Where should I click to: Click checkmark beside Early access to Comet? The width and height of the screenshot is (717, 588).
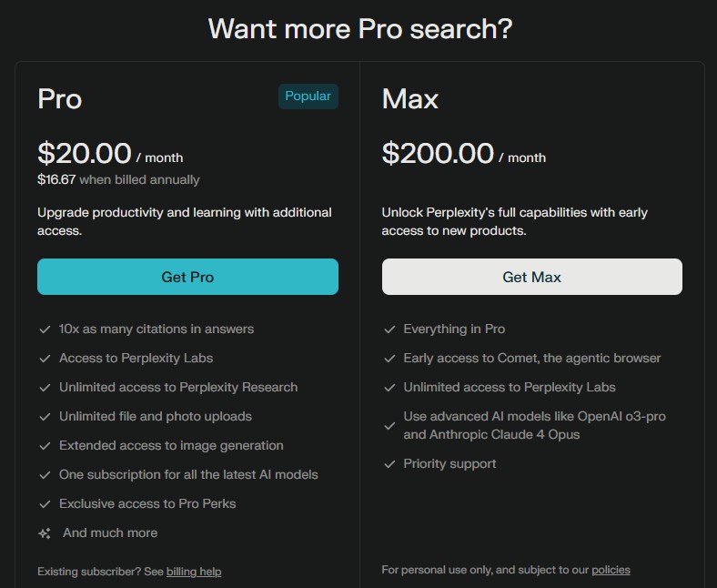click(x=389, y=359)
